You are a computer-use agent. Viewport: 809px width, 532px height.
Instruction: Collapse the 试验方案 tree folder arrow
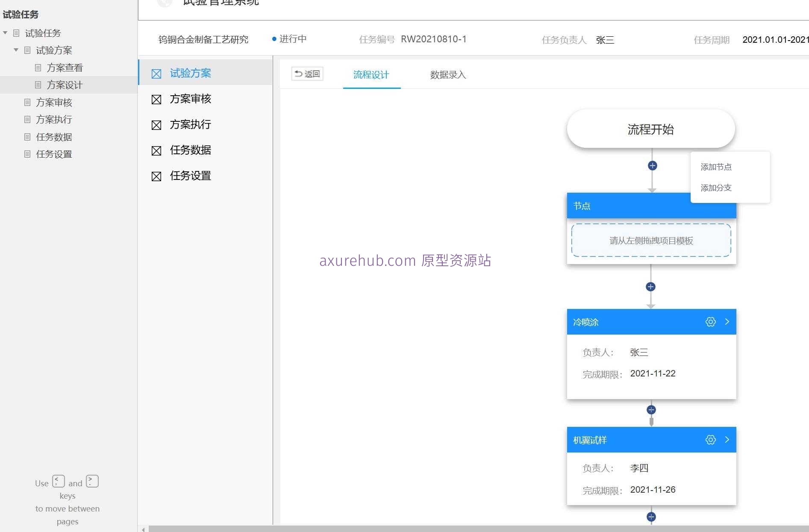(x=16, y=50)
